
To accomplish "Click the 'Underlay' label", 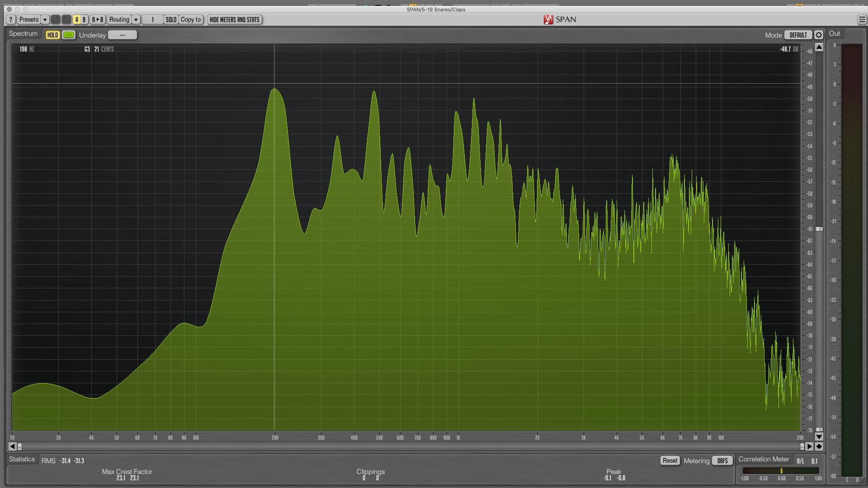I will 92,35.
